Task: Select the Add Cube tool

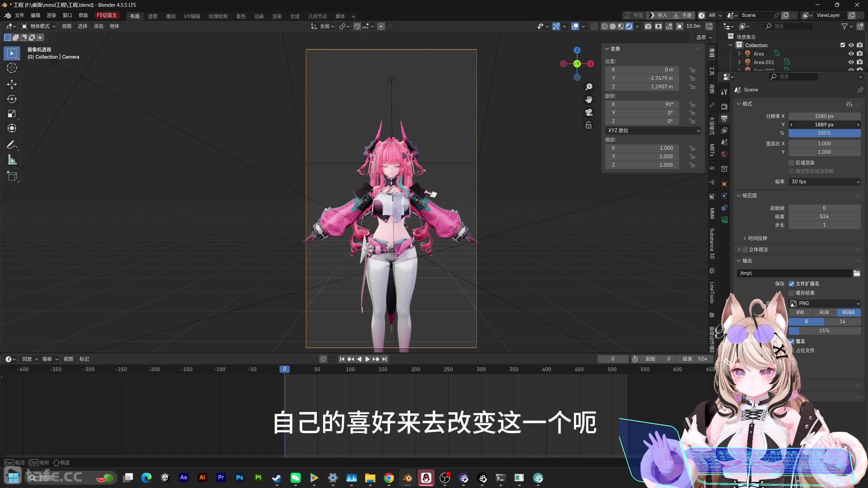Action: 12,176
